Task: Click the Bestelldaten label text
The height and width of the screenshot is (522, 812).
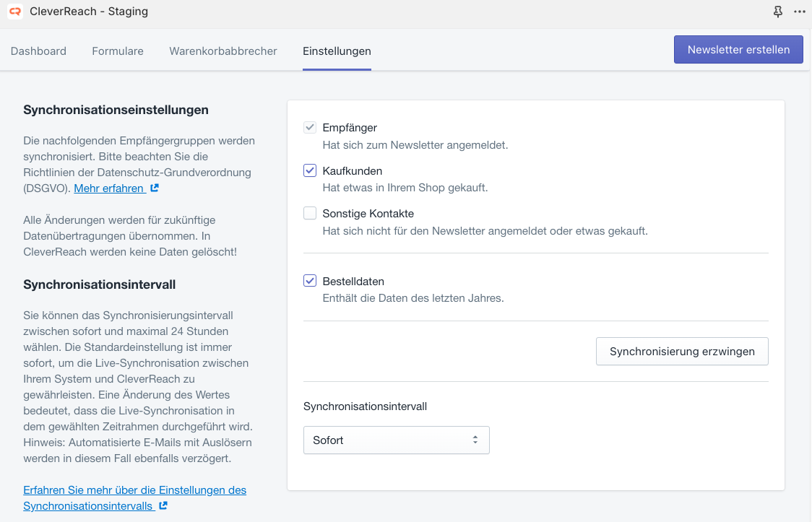Action: pyautogui.click(x=353, y=282)
